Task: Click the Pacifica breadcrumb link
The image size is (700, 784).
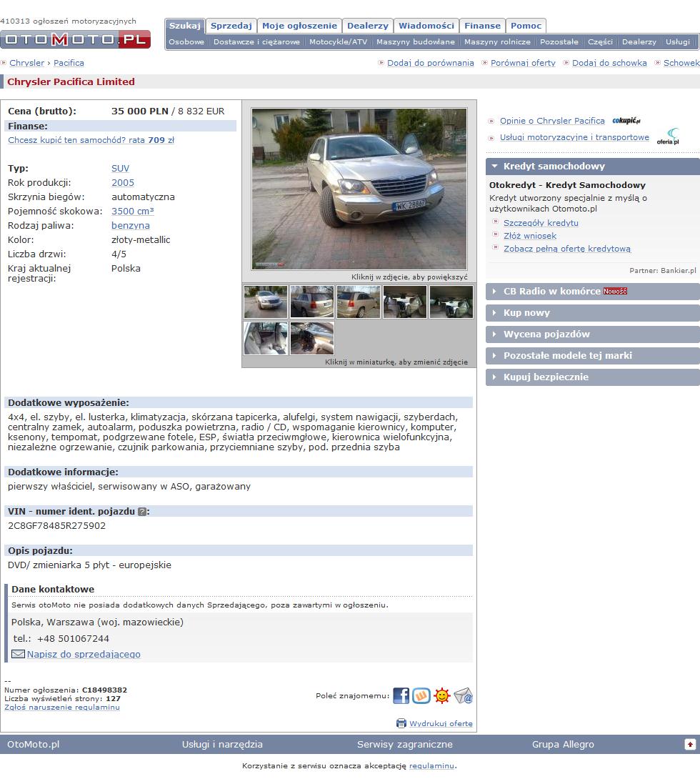Action: [x=69, y=63]
